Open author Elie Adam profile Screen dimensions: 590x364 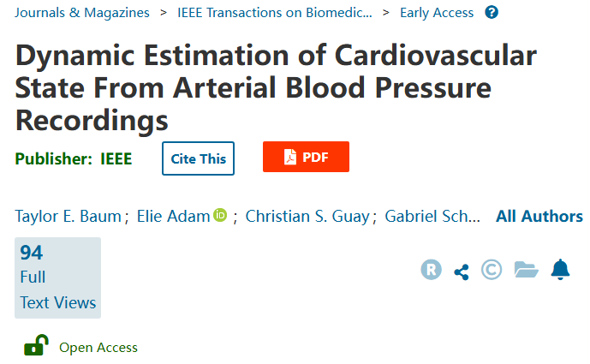173,217
